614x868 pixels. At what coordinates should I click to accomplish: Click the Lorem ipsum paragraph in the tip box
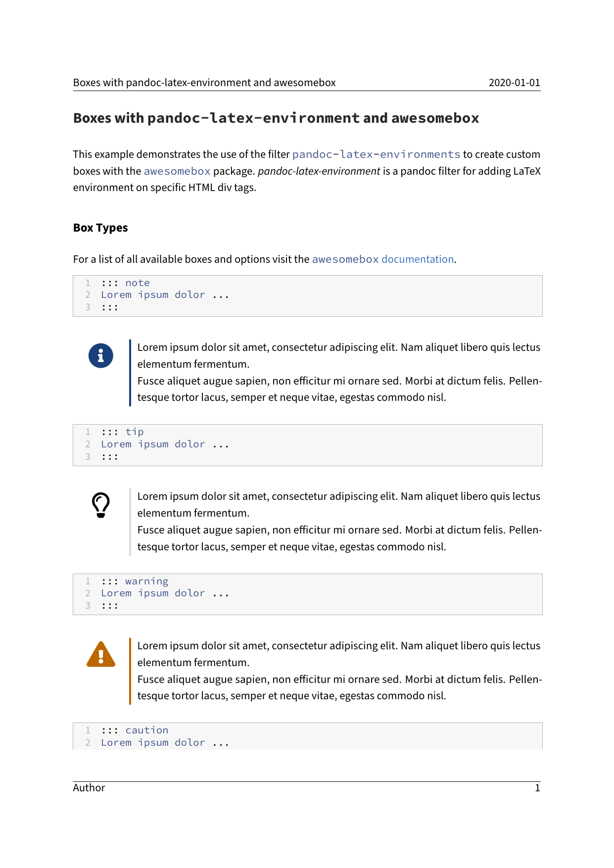point(338,522)
